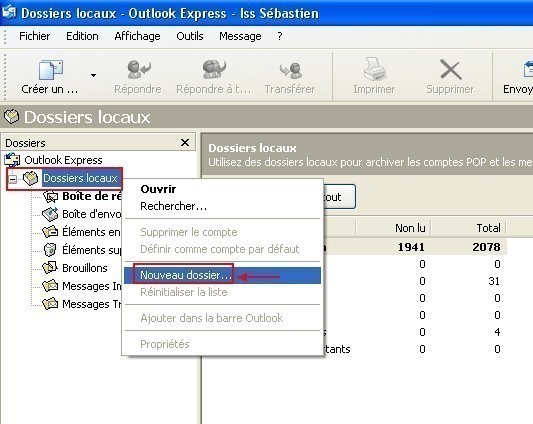Viewport: 533px width, 424px height.
Task: Click the Transférer toolbar icon
Action: 291,70
